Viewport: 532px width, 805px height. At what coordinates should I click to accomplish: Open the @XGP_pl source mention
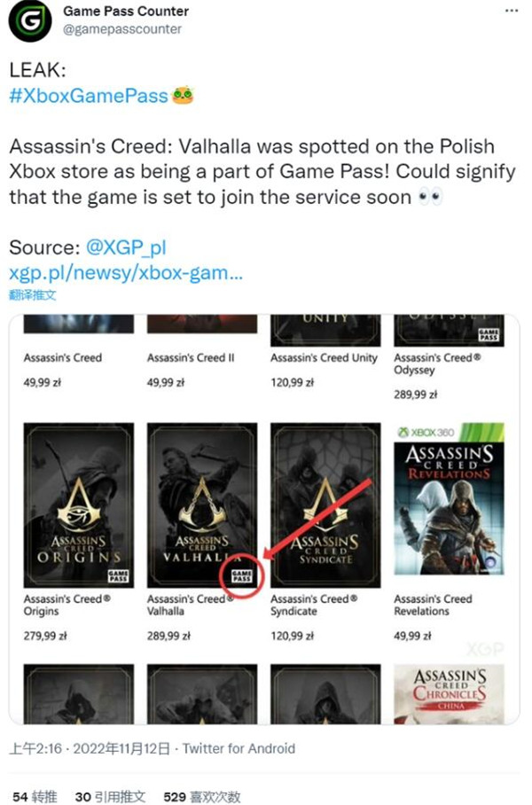coord(126,247)
